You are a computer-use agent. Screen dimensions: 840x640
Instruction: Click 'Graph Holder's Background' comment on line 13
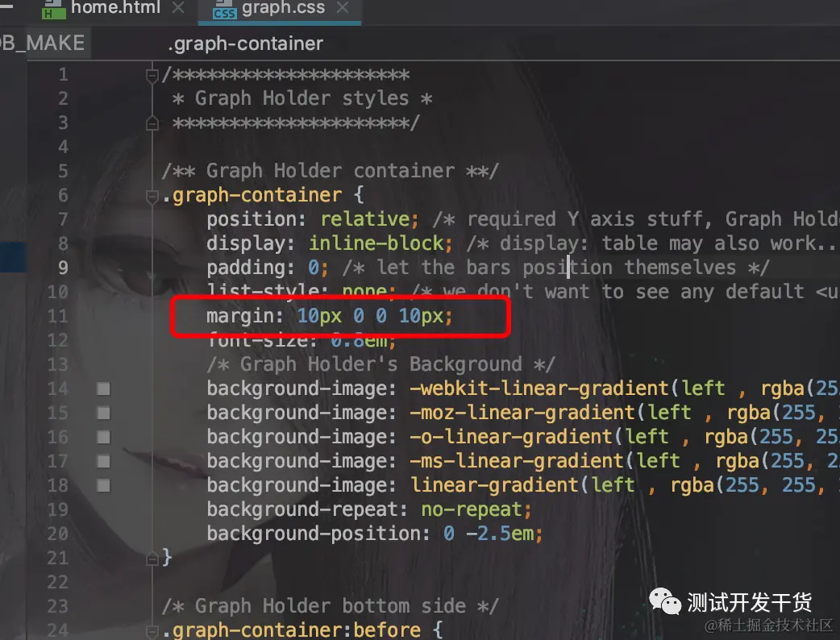click(x=381, y=364)
